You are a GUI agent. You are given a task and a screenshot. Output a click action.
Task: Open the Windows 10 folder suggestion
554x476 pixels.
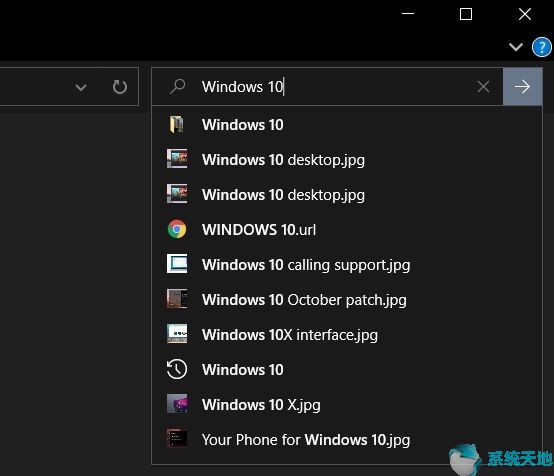point(347,125)
